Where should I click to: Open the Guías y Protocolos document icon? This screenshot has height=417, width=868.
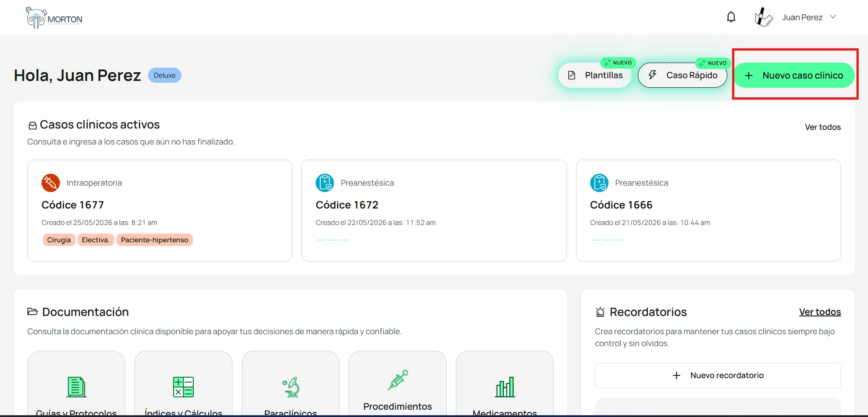tap(76, 387)
